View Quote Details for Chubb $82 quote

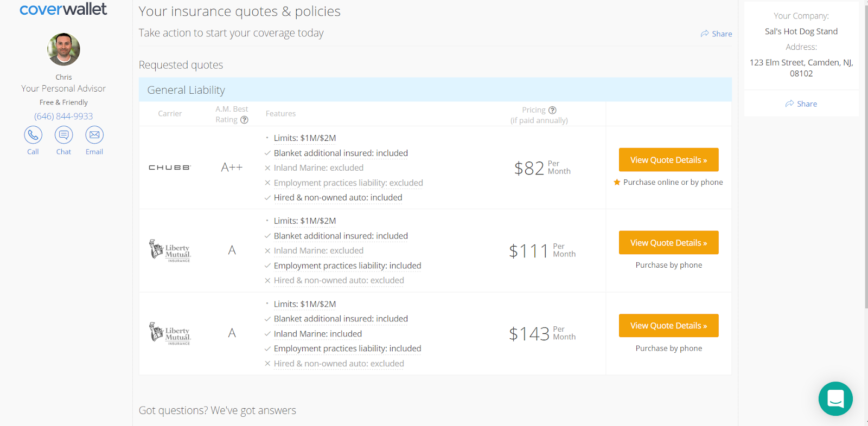coord(668,160)
